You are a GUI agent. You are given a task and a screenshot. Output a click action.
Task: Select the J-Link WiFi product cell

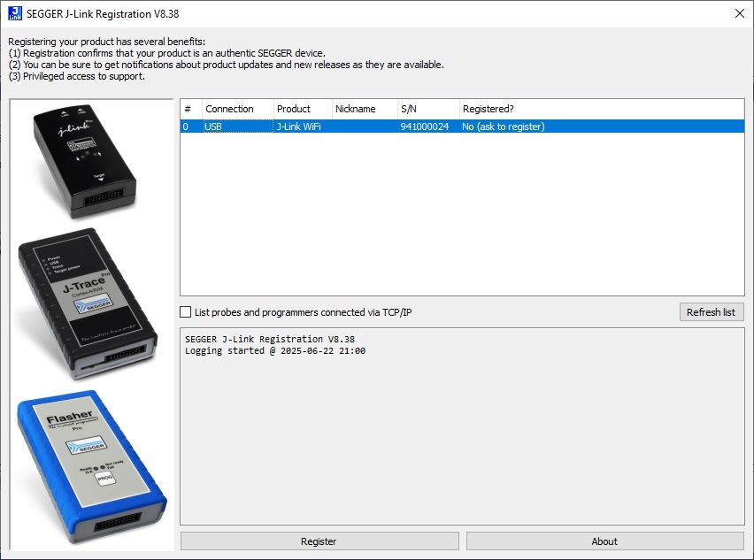pos(303,127)
